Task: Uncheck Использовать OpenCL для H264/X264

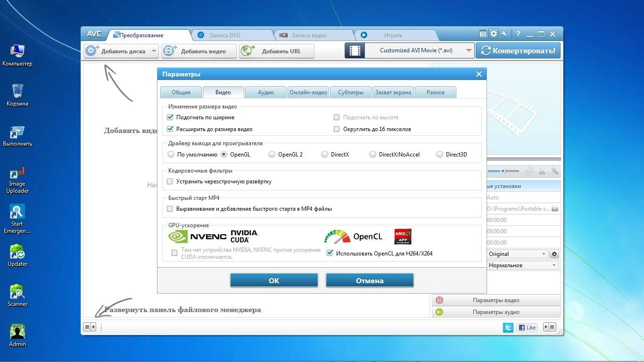Action: tap(330, 253)
